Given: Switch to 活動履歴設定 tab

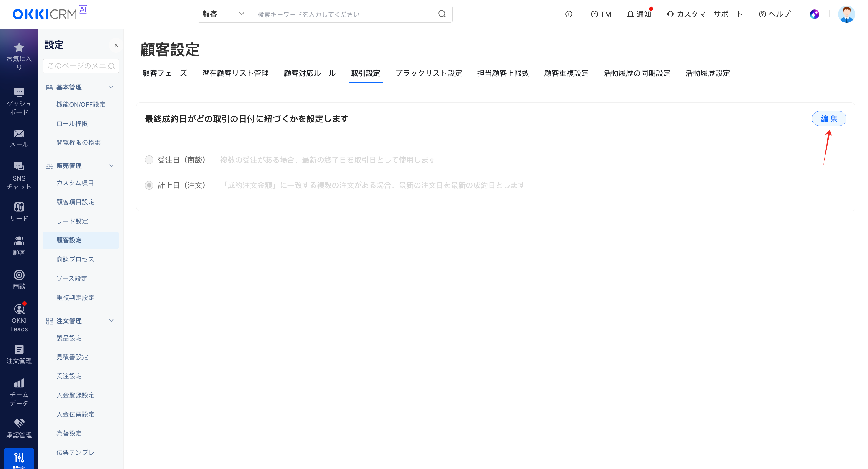Looking at the screenshot, I should click(708, 73).
